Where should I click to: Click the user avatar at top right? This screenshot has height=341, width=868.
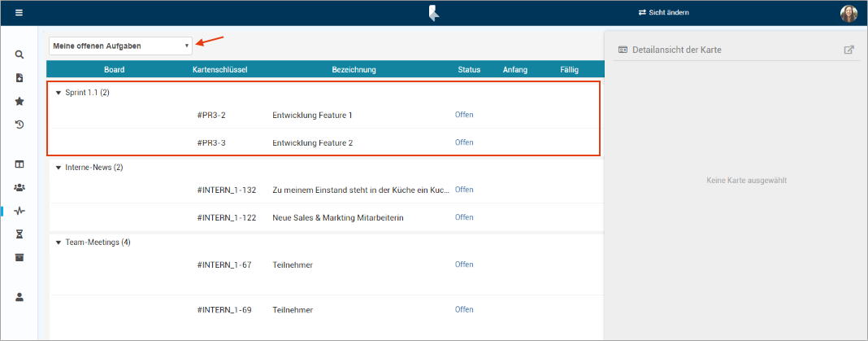848,13
